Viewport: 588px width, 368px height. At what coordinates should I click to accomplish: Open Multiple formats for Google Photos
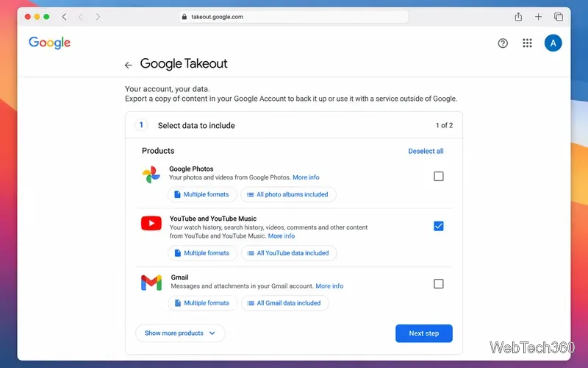pos(202,194)
